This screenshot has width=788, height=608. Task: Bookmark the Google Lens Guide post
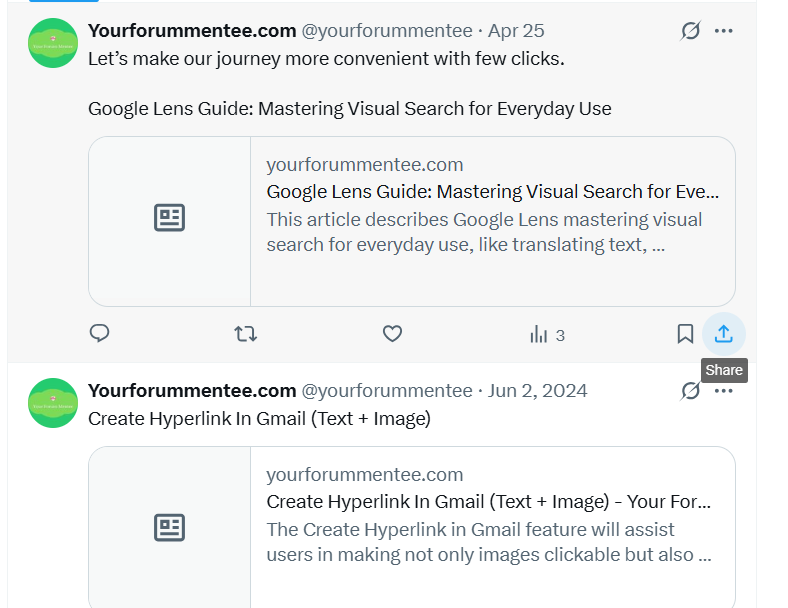tap(685, 334)
